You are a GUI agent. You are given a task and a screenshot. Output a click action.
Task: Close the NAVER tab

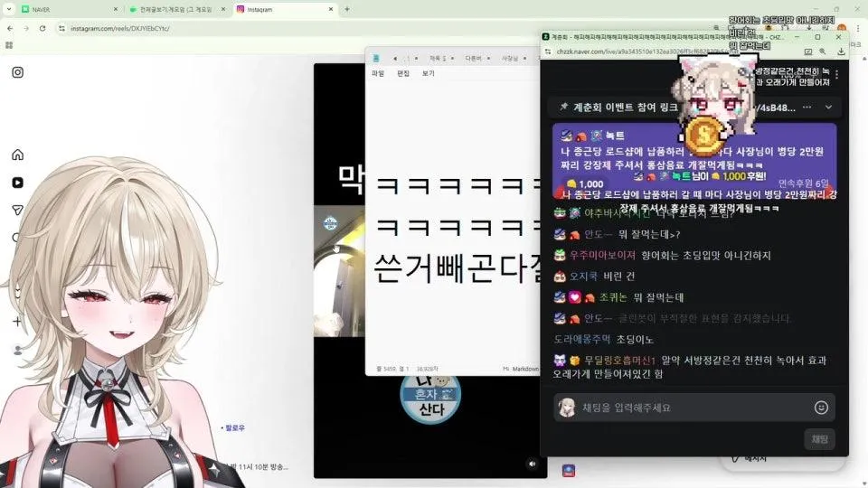(115, 9)
